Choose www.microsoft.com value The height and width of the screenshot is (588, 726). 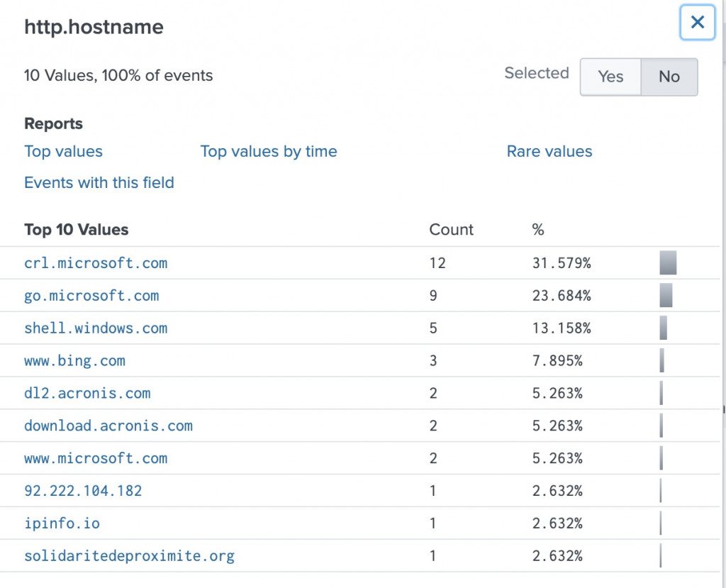pos(96,459)
